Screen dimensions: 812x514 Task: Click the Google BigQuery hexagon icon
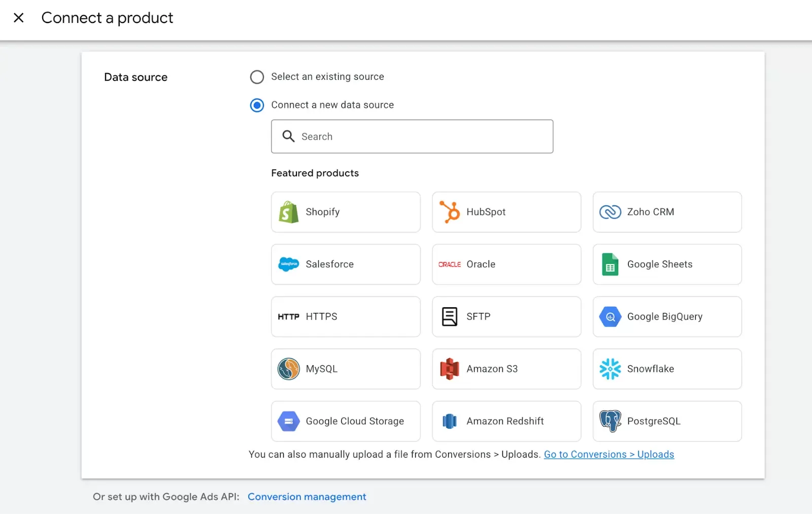pyautogui.click(x=610, y=316)
